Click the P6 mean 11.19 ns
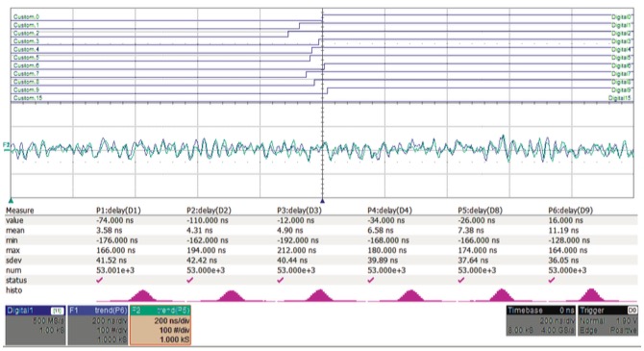644x351 pixels. tap(563, 230)
